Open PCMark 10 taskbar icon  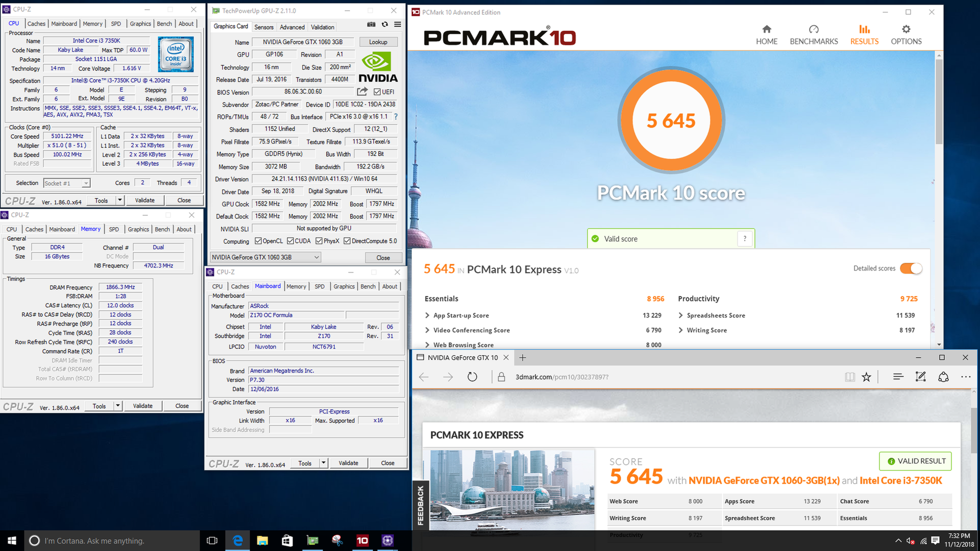point(362,541)
